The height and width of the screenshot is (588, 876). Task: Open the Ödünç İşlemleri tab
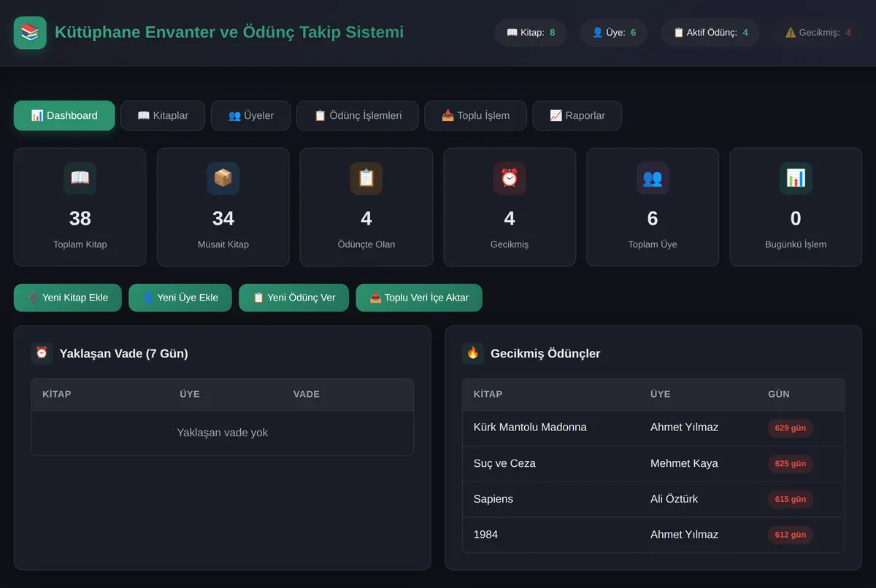358,115
